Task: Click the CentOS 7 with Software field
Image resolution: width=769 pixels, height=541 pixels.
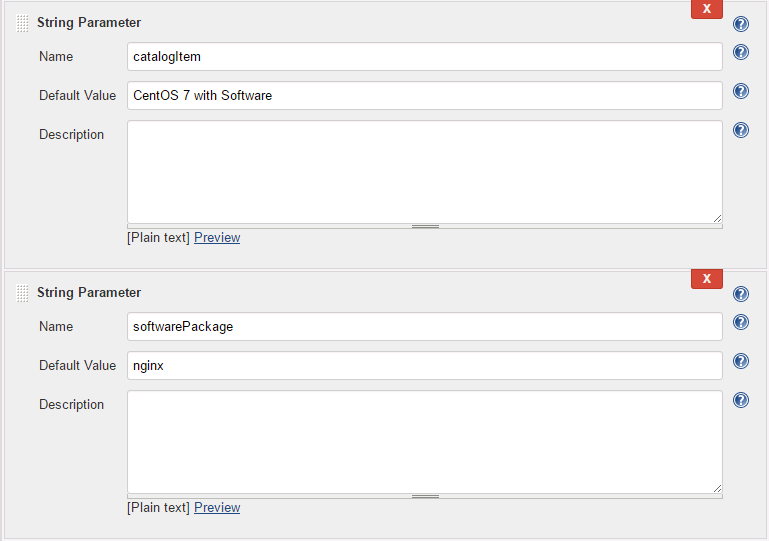Action: point(424,96)
